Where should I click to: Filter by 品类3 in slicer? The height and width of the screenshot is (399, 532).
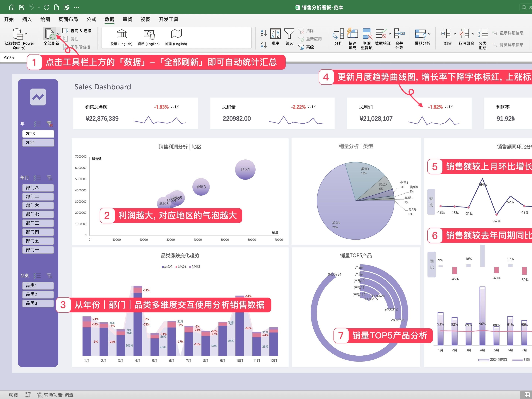pyautogui.click(x=38, y=303)
